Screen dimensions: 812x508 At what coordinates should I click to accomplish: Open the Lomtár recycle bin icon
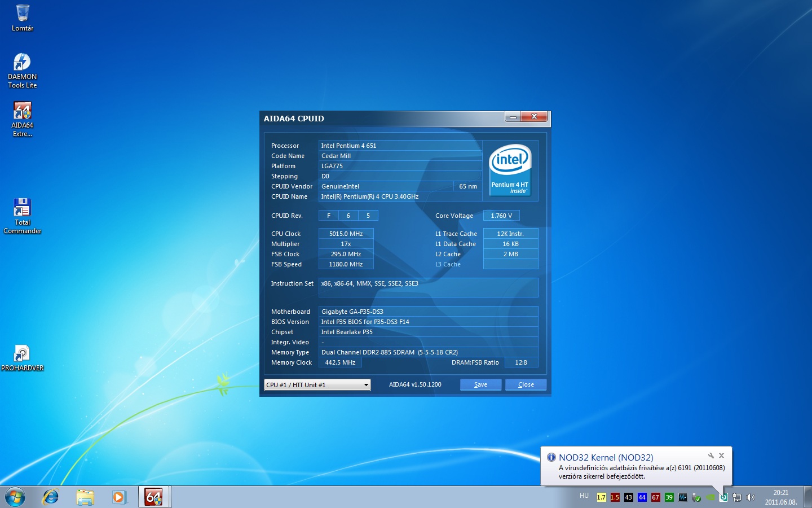click(x=23, y=17)
